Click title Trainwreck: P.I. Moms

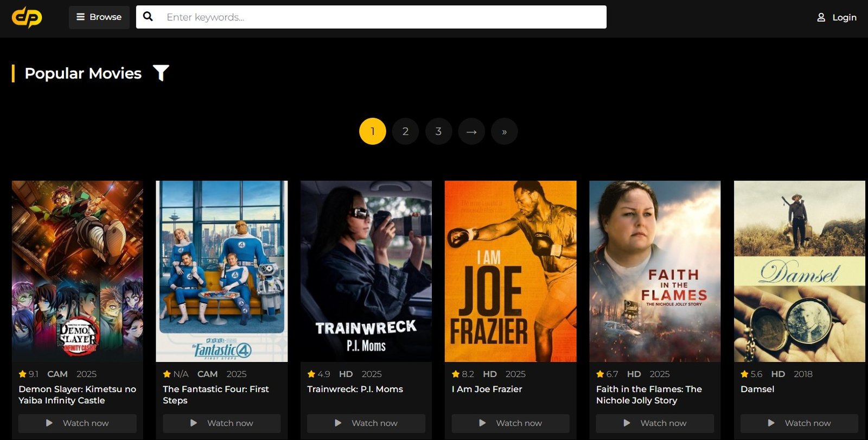pos(355,389)
